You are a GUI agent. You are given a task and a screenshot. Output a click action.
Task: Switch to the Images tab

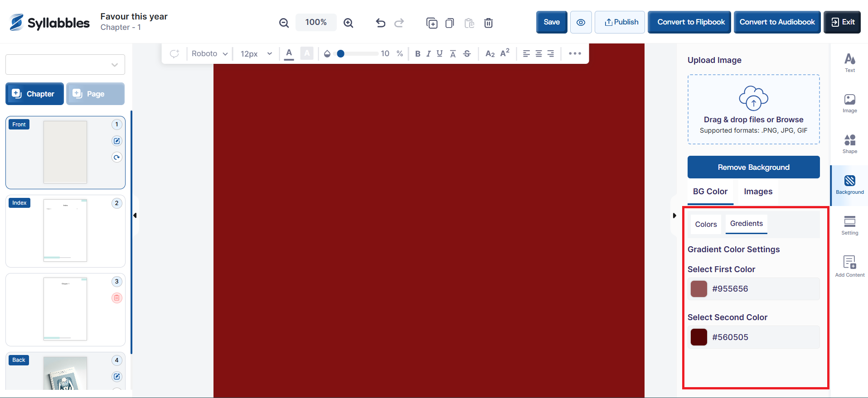point(758,192)
